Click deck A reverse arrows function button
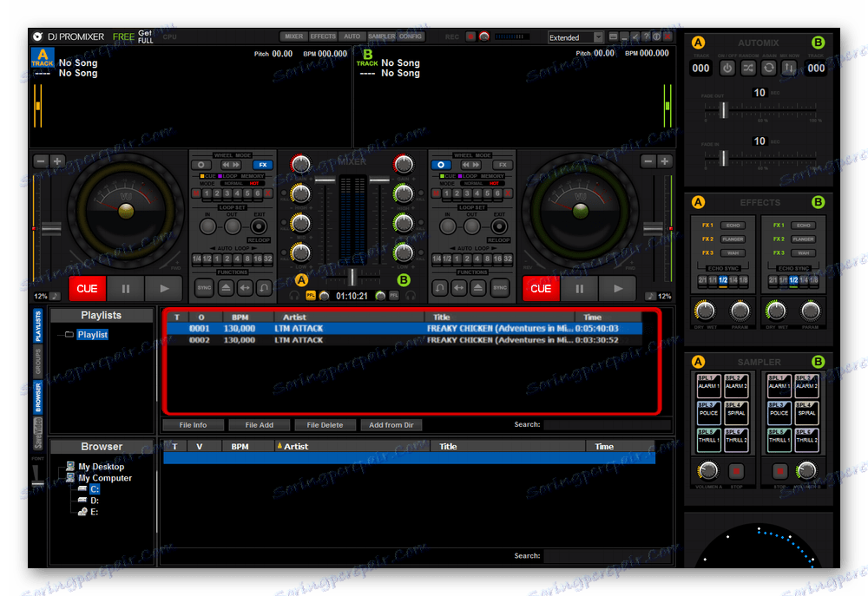The width and height of the screenshot is (868, 596). pyautogui.click(x=246, y=288)
